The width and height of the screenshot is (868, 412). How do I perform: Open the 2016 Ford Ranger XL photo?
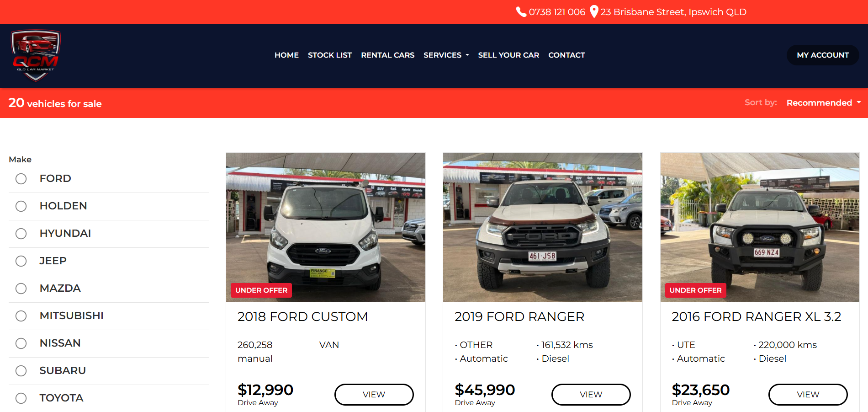point(760,227)
